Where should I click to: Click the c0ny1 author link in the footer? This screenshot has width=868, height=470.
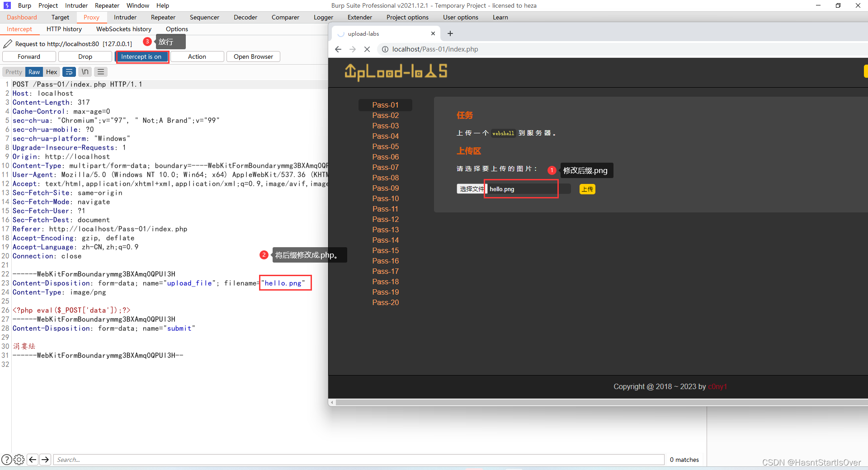[x=717, y=386]
